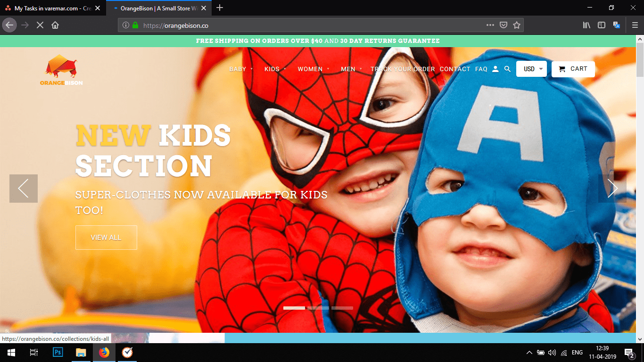Save page to Pocket
644x362 pixels.
(504, 25)
